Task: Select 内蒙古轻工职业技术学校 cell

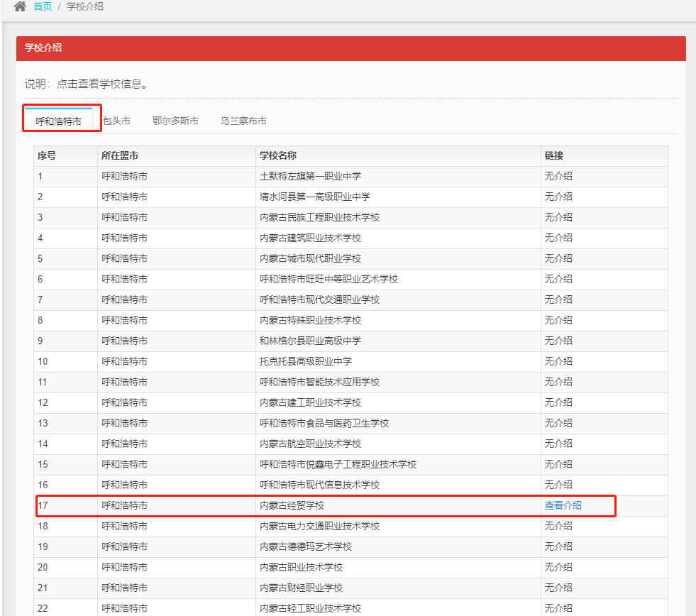Action: pyautogui.click(x=398, y=607)
